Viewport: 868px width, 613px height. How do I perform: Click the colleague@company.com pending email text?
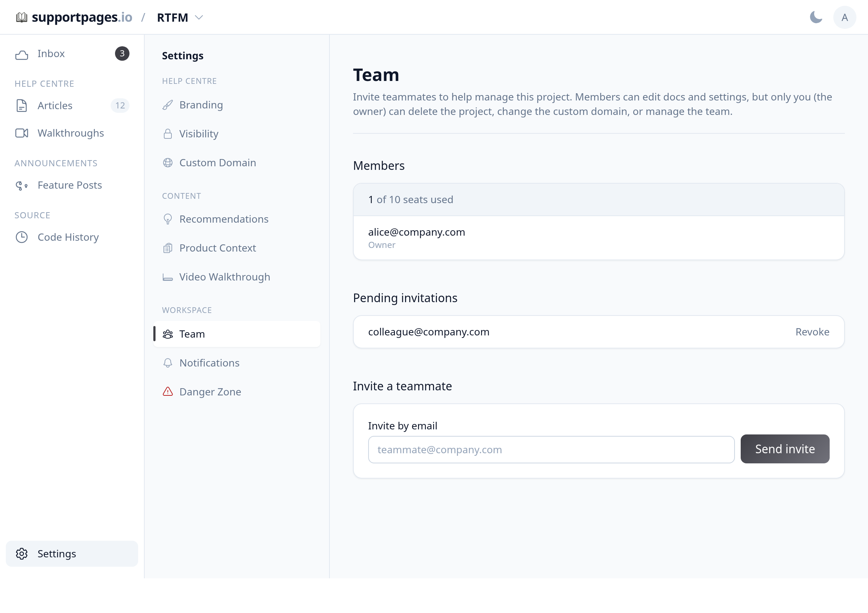429,332
